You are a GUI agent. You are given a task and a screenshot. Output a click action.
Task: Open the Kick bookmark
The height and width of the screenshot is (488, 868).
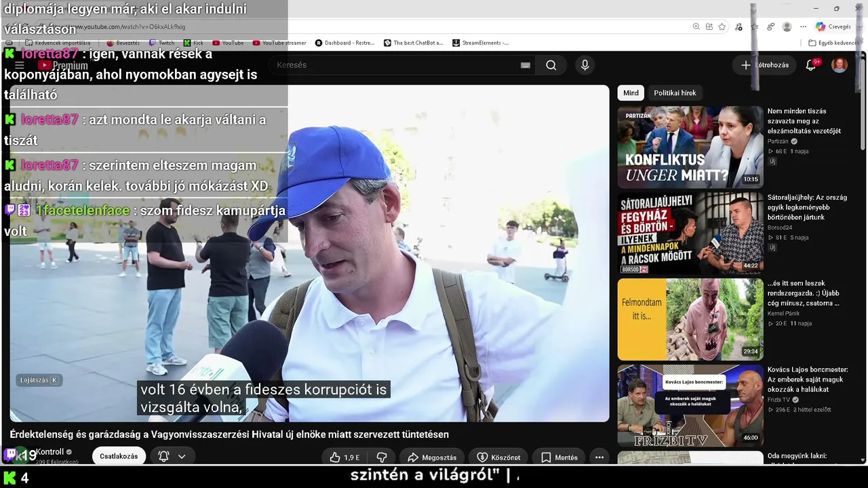(194, 43)
